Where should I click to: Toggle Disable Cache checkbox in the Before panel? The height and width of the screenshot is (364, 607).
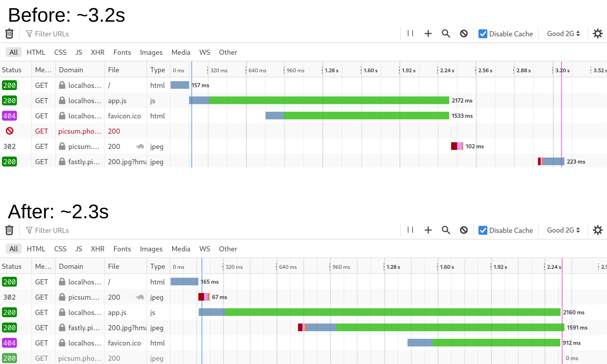(x=483, y=34)
